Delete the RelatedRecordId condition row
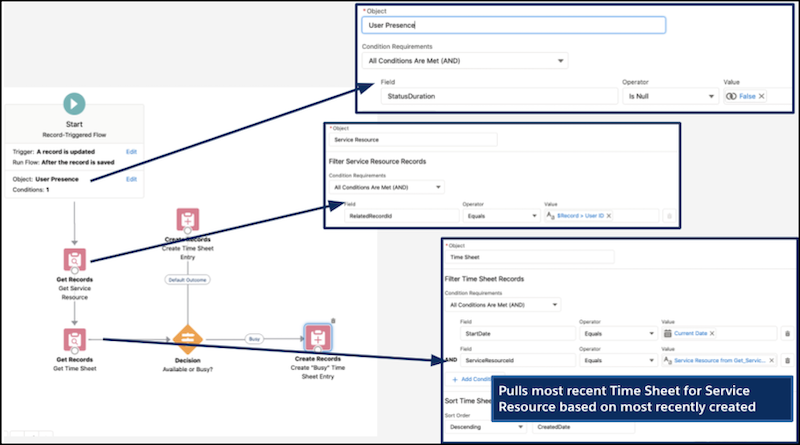Image resolution: width=800 pixels, height=445 pixels. [x=669, y=216]
